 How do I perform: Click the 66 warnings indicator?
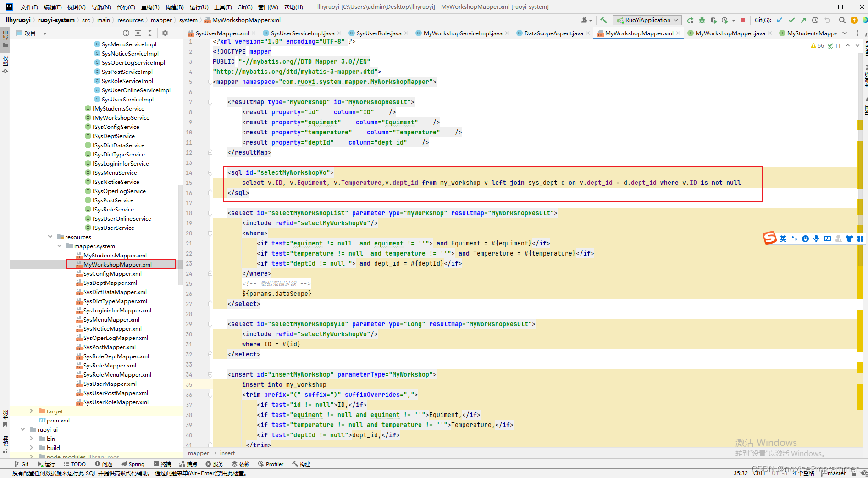[817, 45]
